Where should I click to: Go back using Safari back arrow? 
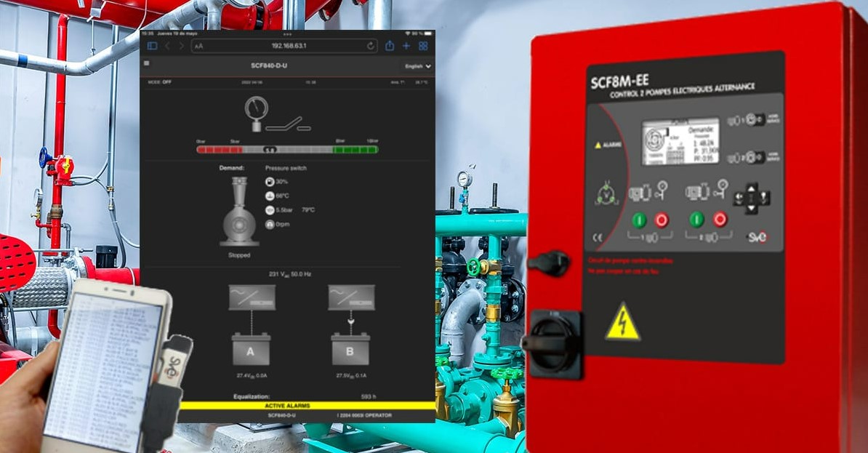168,46
